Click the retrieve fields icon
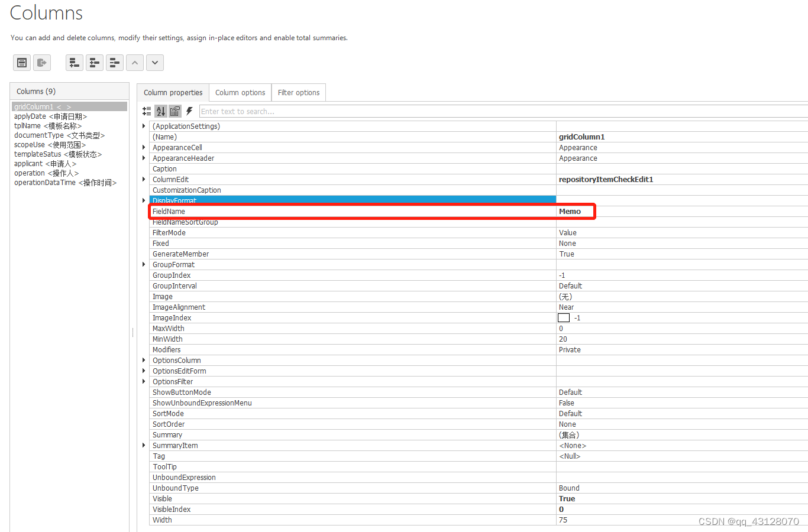Image resolution: width=808 pixels, height=532 pixels. [x=42, y=62]
